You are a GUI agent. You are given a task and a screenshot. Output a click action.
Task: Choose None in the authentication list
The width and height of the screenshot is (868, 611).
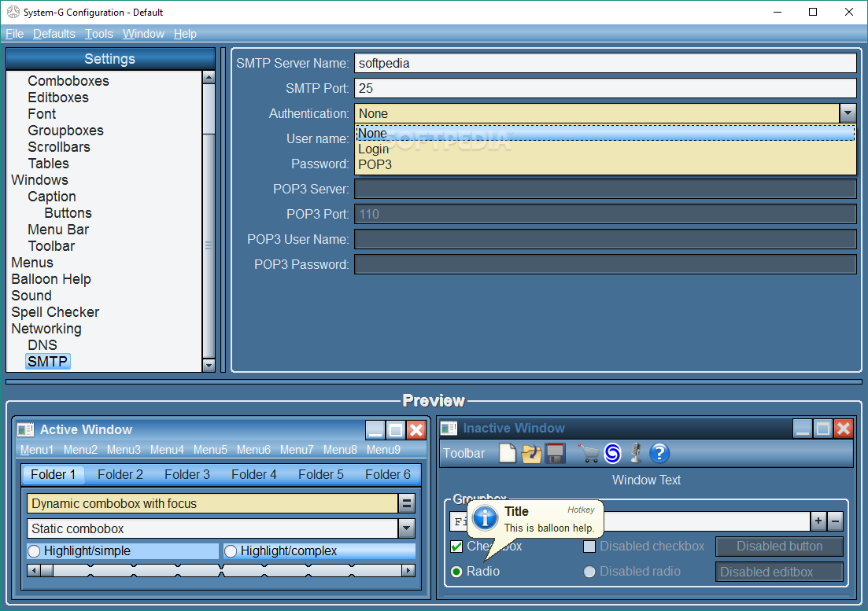coord(605,133)
